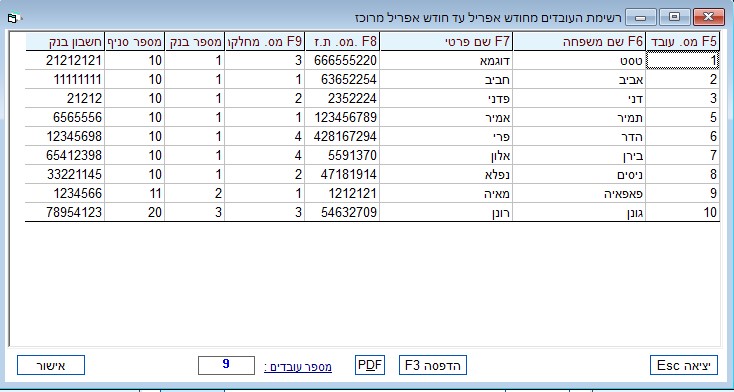This screenshot has width=734, height=392.
Task: Click ID number 47181914
Action: [x=342, y=174]
